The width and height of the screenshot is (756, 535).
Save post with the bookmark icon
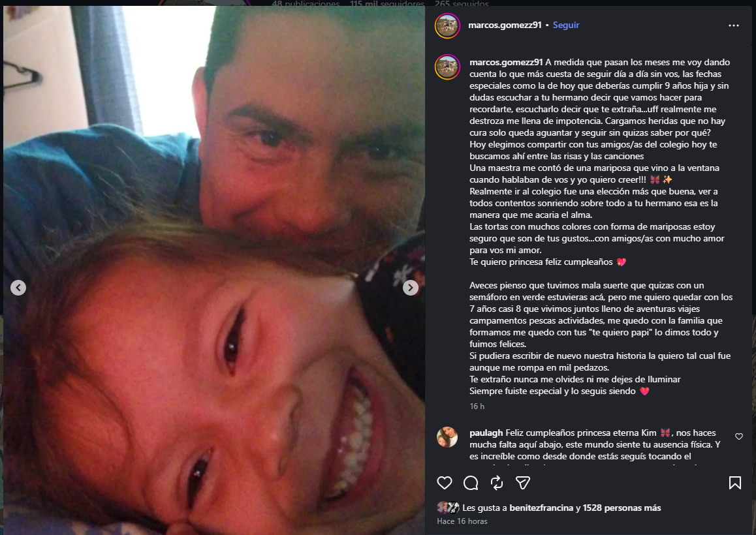[x=735, y=482]
